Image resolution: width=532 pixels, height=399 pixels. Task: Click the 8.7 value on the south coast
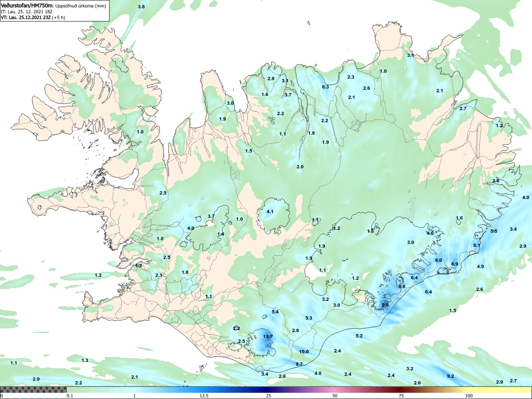pos(299,364)
